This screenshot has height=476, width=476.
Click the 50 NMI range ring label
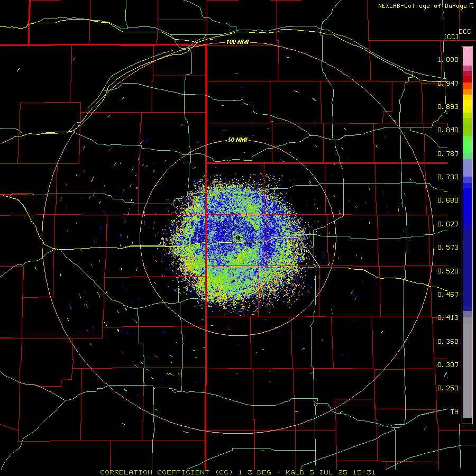237,140
